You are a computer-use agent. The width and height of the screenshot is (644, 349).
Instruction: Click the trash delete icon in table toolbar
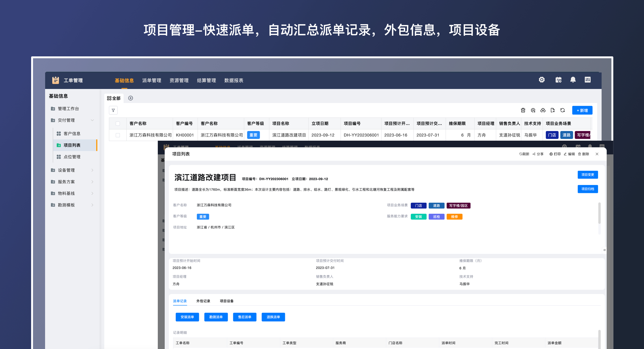[x=523, y=110]
